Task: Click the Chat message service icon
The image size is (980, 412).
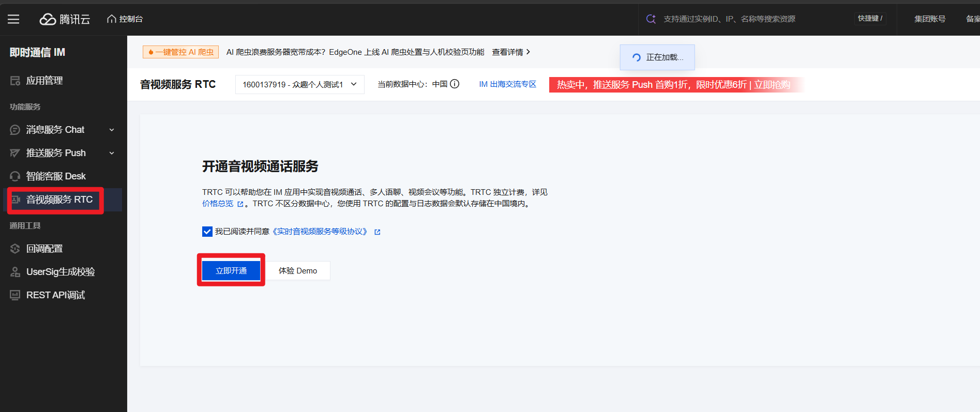Action: click(15, 130)
